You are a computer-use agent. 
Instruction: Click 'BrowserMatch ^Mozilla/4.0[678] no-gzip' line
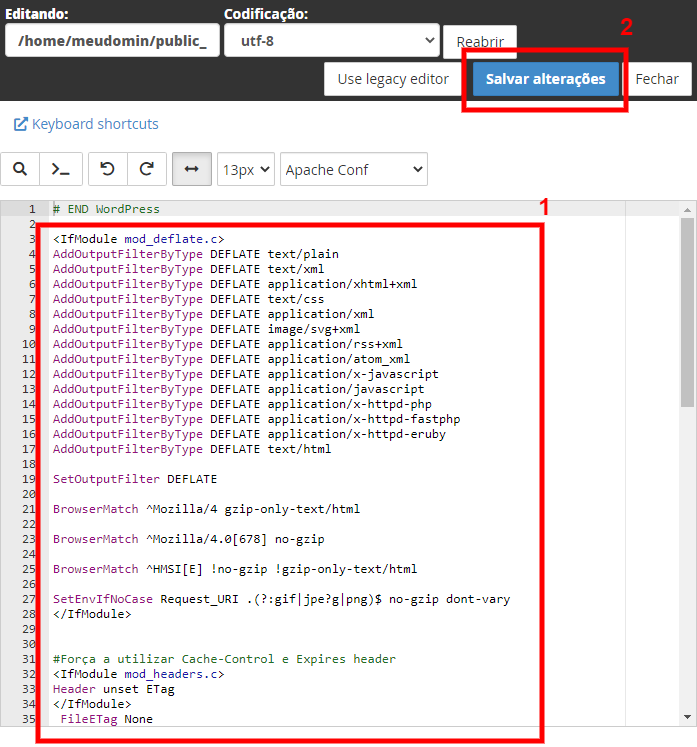[x=189, y=539]
